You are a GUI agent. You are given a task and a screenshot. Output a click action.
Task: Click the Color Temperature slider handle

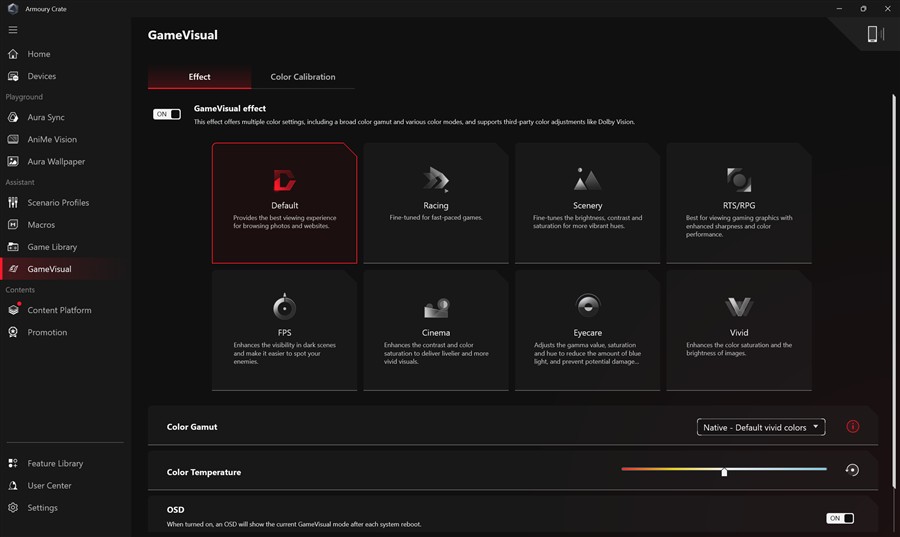coord(724,471)
